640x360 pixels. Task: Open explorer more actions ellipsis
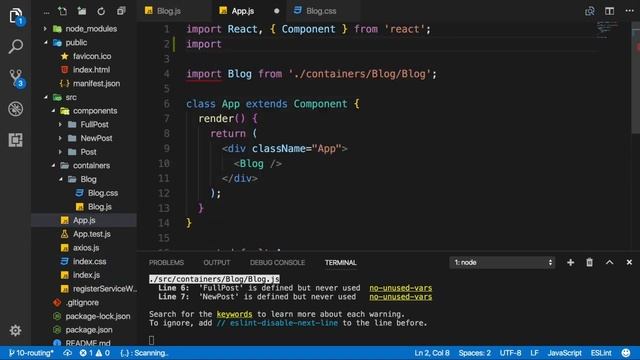point(47,12)
